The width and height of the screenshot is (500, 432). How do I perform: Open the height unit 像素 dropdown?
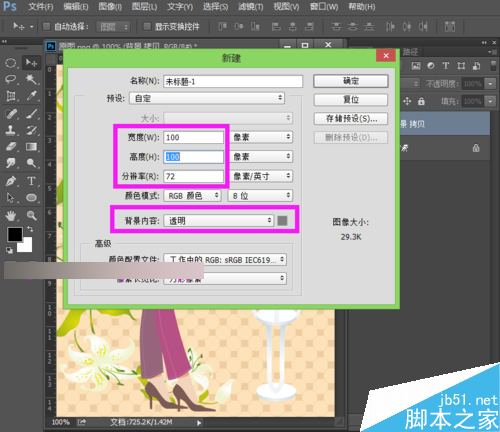click(x=261, y=157)
